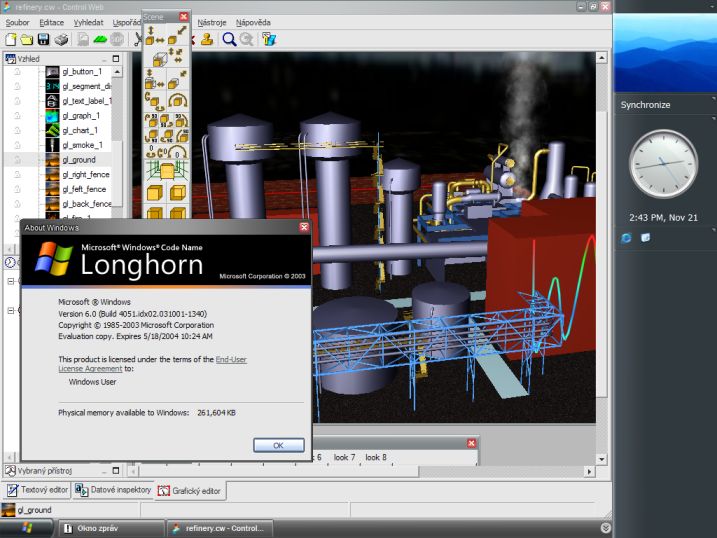Toggle the lock icon beside gl_graph_1
Viewport: 717px width, 538px height.
[17, 116]
